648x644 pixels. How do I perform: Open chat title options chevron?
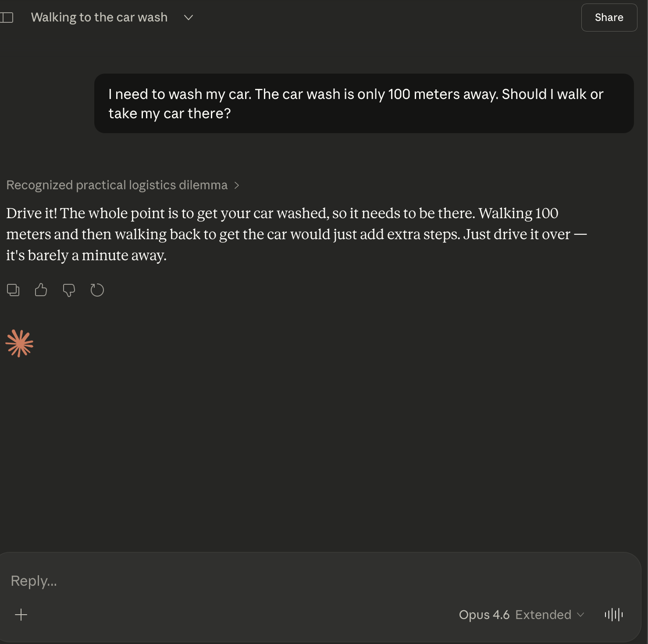[189, 18]
